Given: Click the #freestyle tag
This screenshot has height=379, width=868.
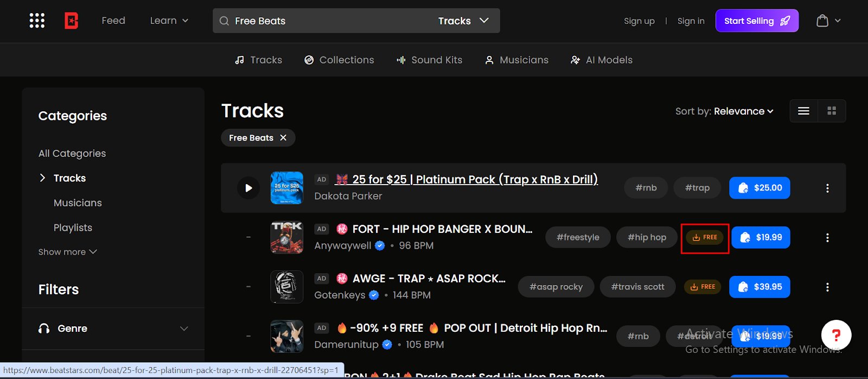Looking at the screenshot, I should [578, 237].
